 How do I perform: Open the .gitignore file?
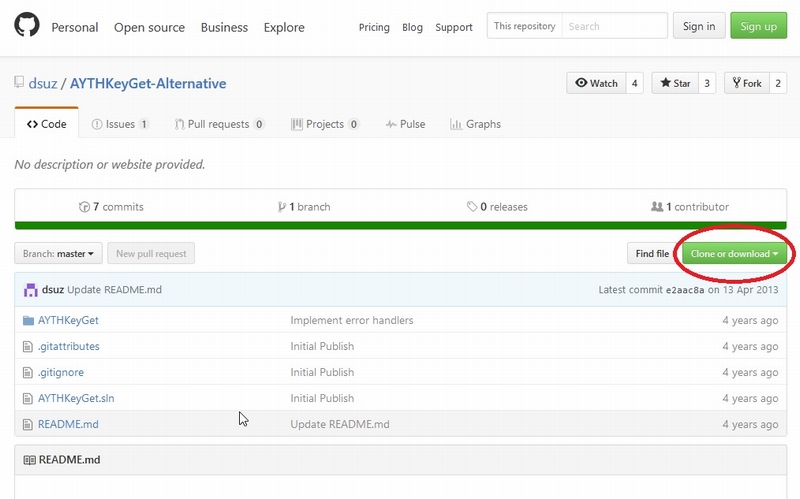61,372
